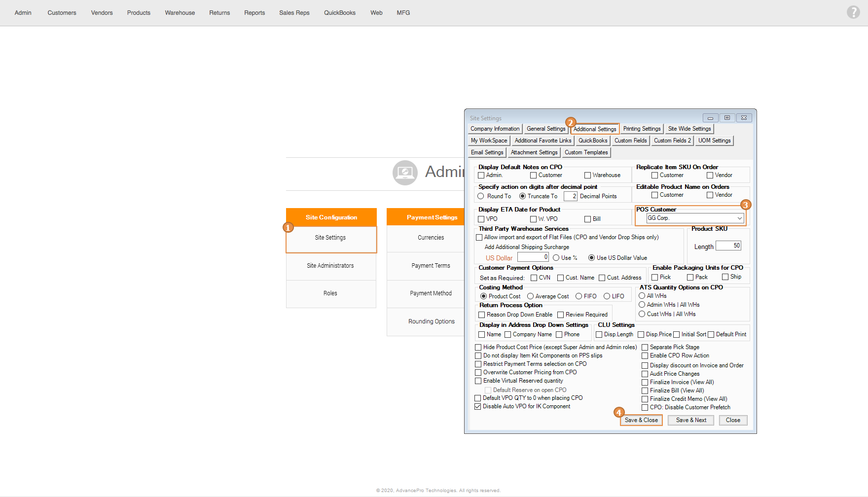Open Site Administrators page

point(330,266)
